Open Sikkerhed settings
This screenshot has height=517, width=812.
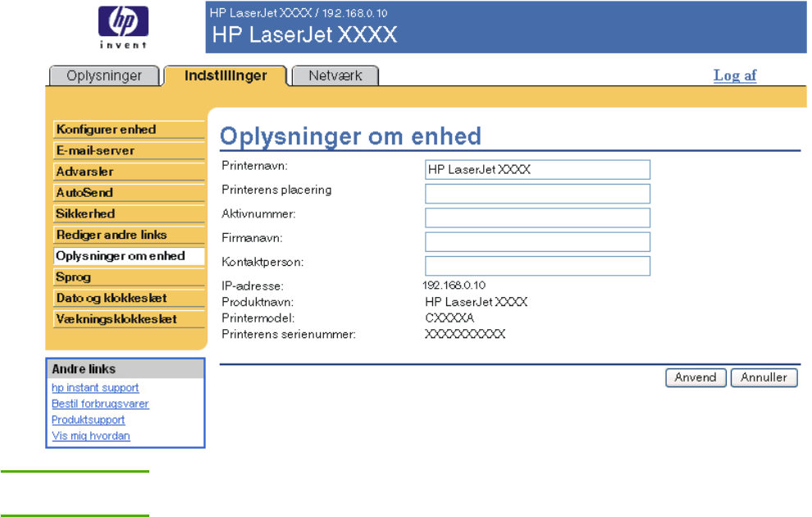[x=129, y=213]
